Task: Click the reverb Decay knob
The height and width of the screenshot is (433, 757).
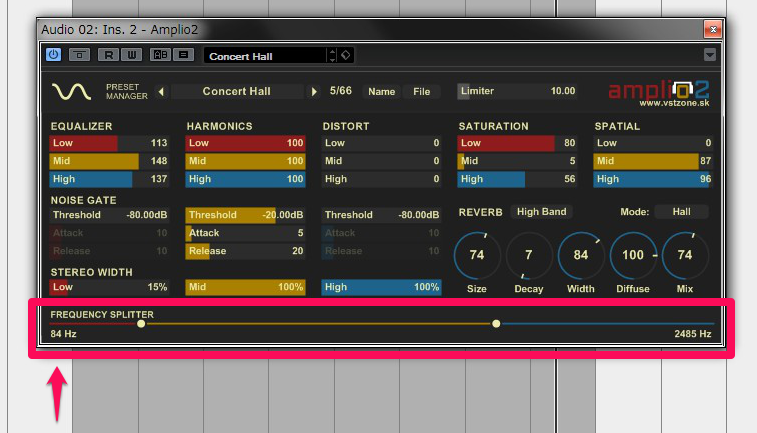Action: tap(529, 255)
